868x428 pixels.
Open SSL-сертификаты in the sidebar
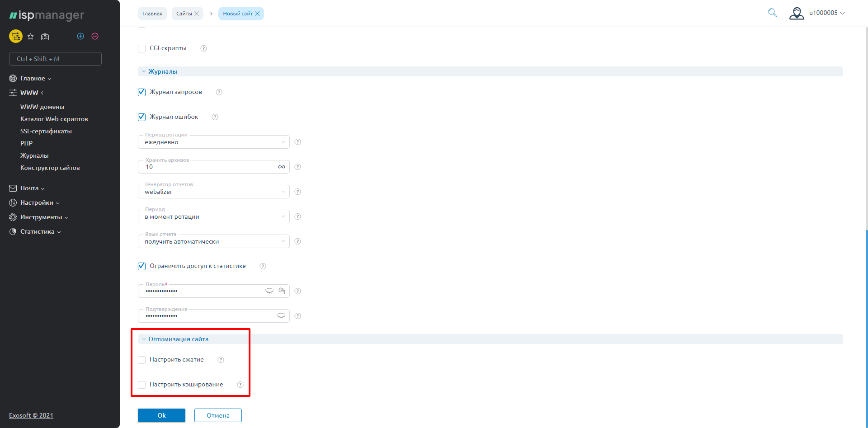click(46, 131)
